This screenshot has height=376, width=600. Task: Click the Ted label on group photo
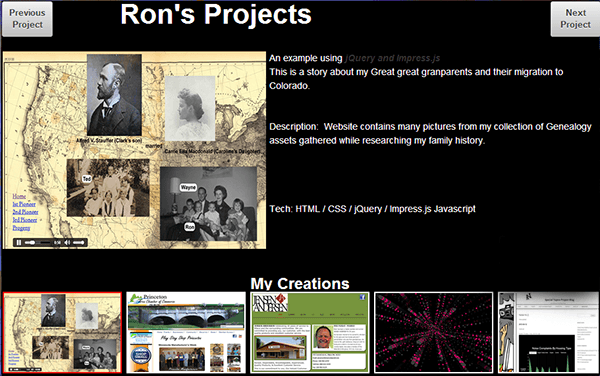(x=87, y=179)
